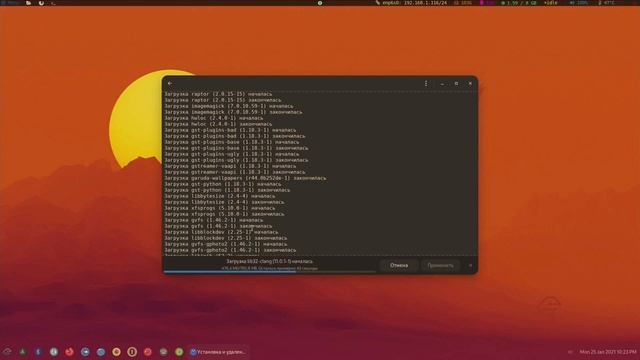Click the memory usage indicator in top panel
640x360 pixels.
tap(519, 2)
